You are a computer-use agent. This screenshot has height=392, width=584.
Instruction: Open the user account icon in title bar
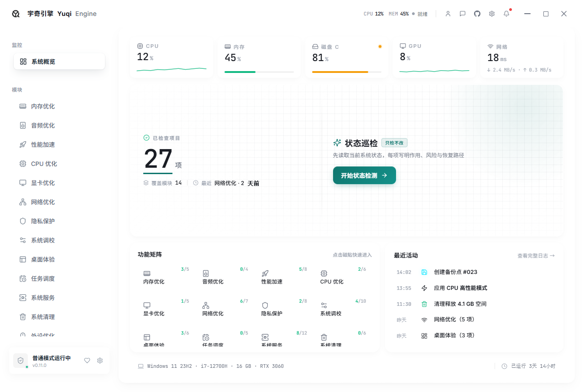[x=448, y=14]
